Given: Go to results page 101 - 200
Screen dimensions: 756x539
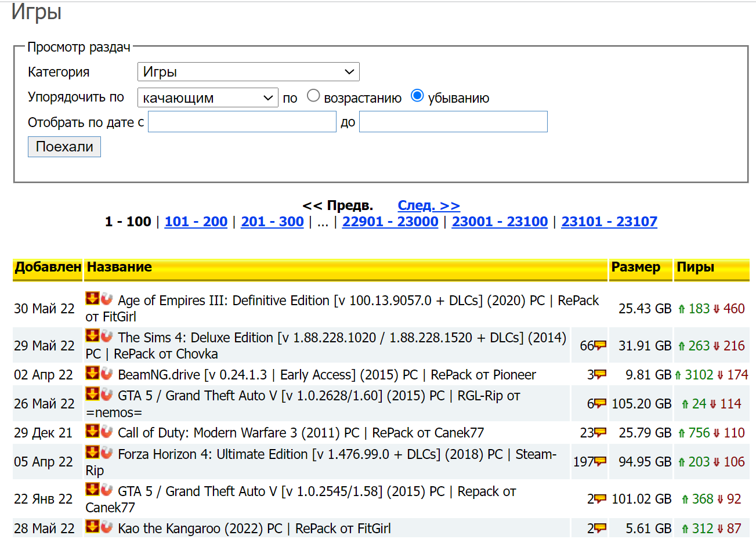Looking at the screenshot, I should 196,222.
